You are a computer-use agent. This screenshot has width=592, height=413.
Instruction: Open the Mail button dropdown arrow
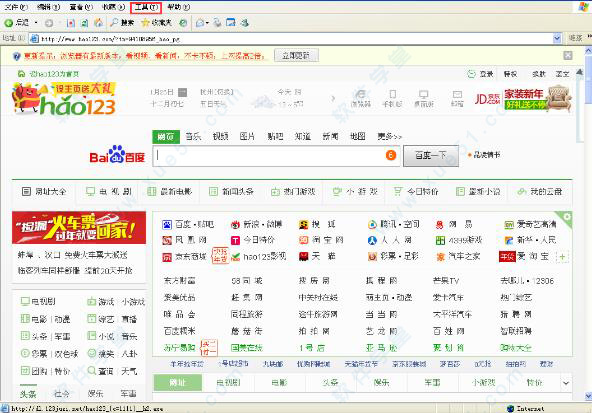(207, 23)
